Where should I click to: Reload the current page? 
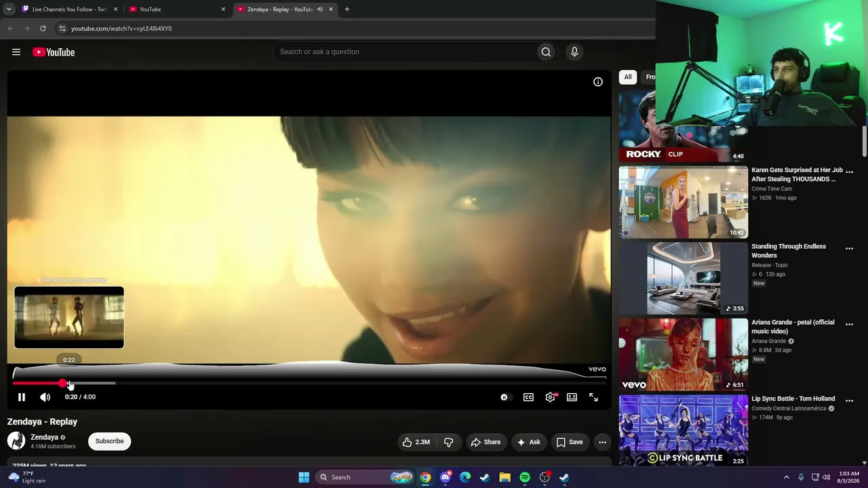coord(43,28)
